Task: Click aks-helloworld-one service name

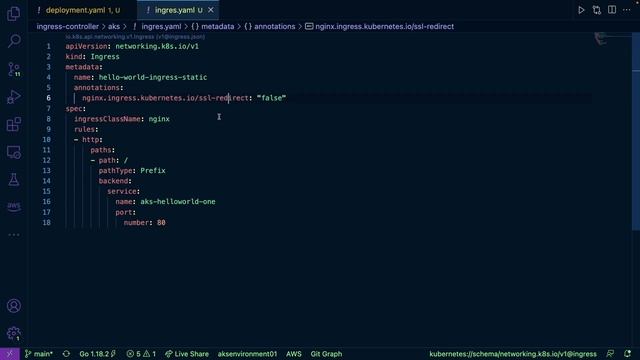Action: pyautogui.click(x=178, y=202)
